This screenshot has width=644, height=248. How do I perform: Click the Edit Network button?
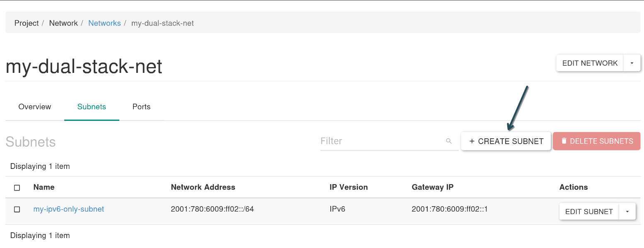[x=590, y=63]
